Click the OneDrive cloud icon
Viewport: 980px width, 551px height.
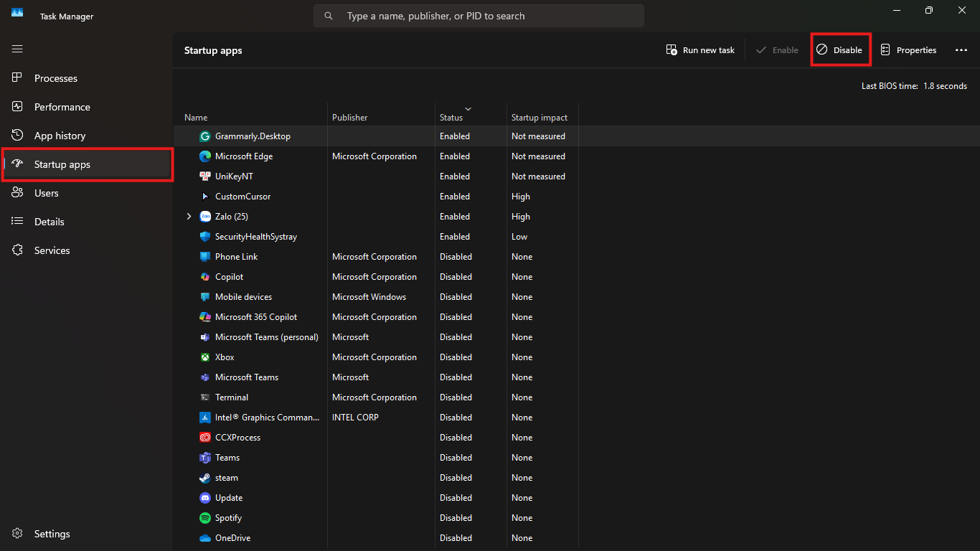point(204,538)
